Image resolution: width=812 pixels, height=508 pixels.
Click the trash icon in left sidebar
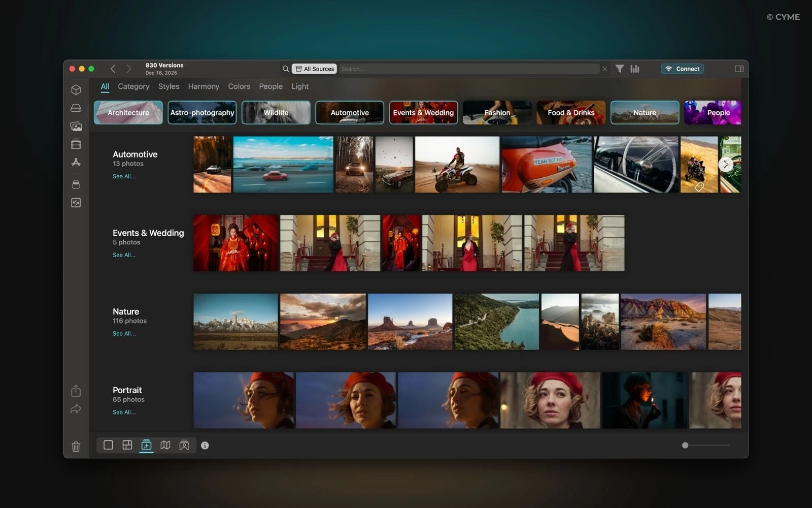[76, 447]
